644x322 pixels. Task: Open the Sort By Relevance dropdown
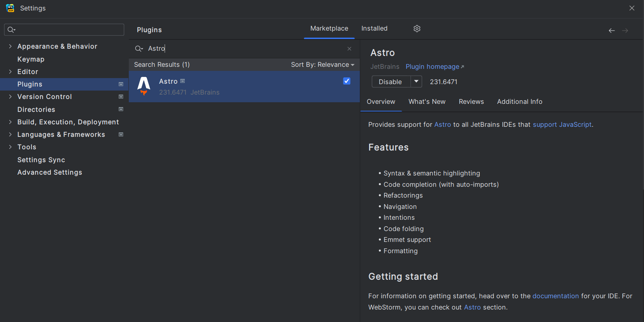pos(322,65)
